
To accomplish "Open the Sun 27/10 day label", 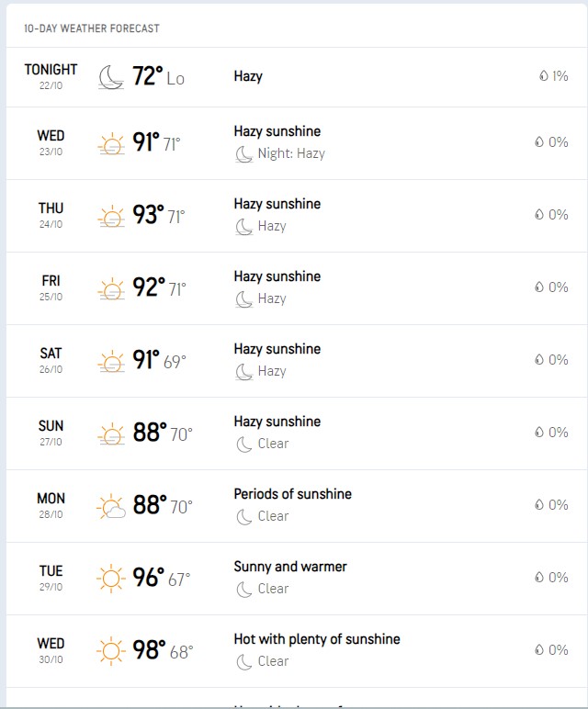I will pos(51,433).
